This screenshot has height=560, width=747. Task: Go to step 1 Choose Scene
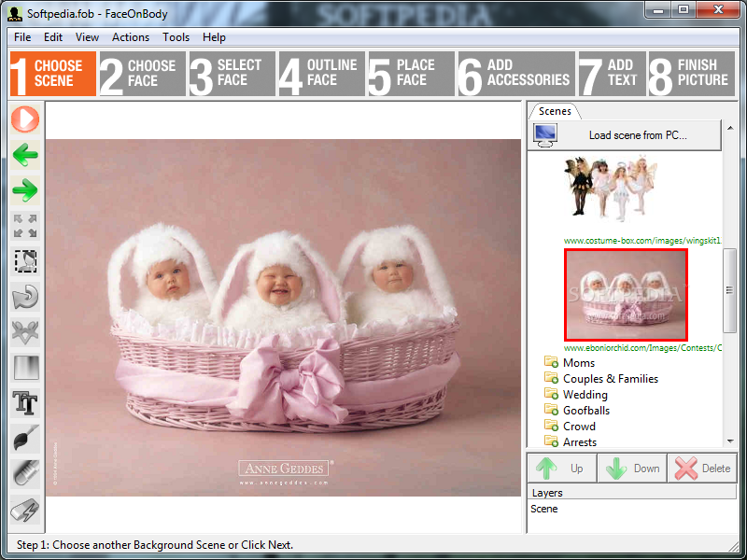[53, 74]
